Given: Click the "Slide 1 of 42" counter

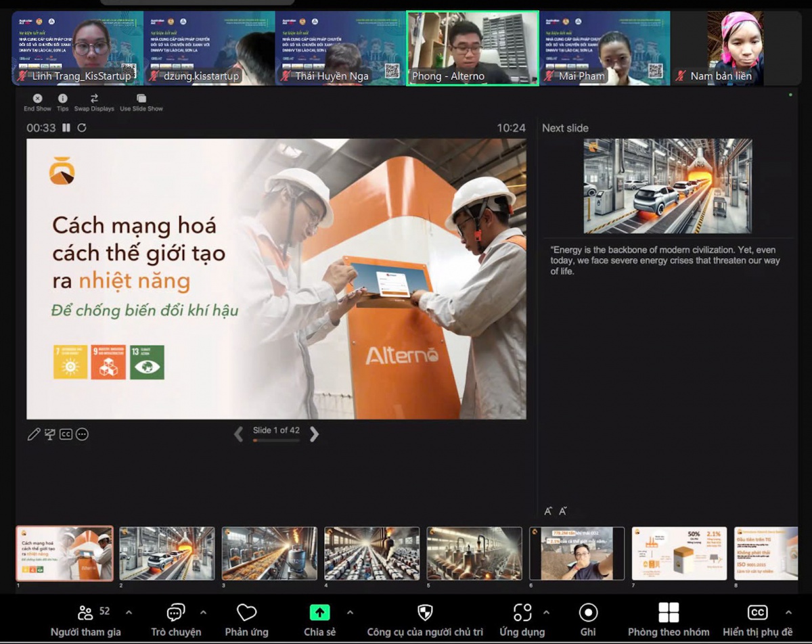Looking at the screenshot, I should (x=276, y=430).
